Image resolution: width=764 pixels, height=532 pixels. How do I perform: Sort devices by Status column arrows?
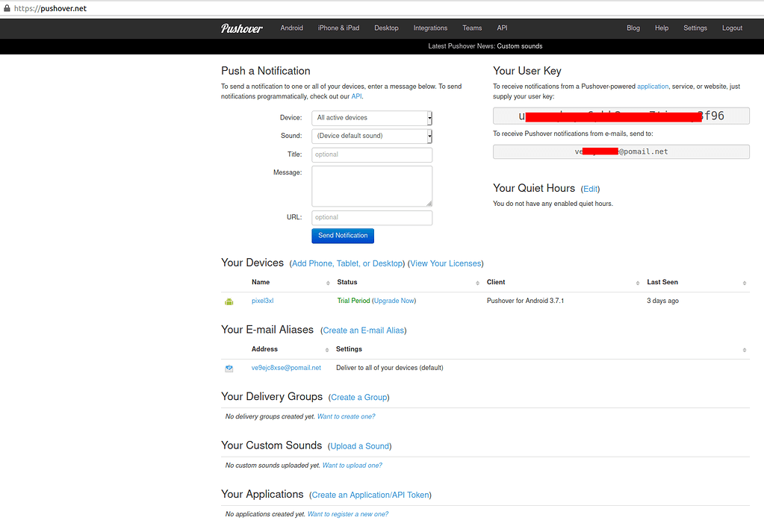click(477, 284)
